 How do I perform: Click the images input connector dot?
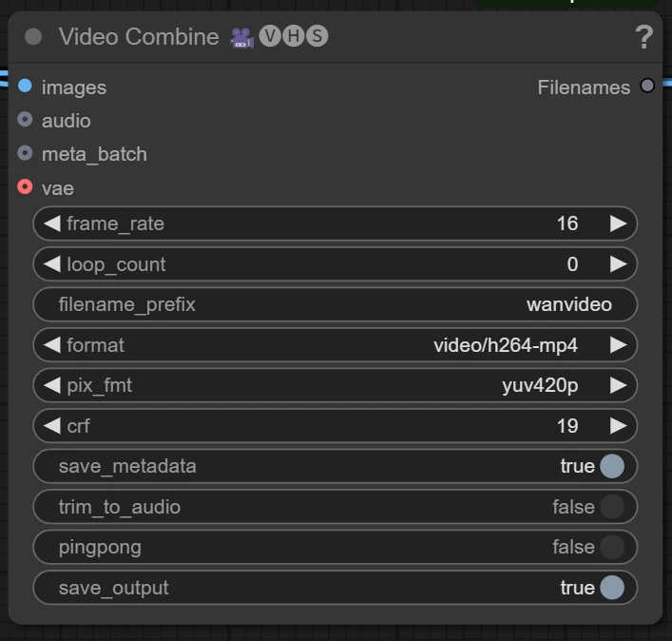[25, 86]
